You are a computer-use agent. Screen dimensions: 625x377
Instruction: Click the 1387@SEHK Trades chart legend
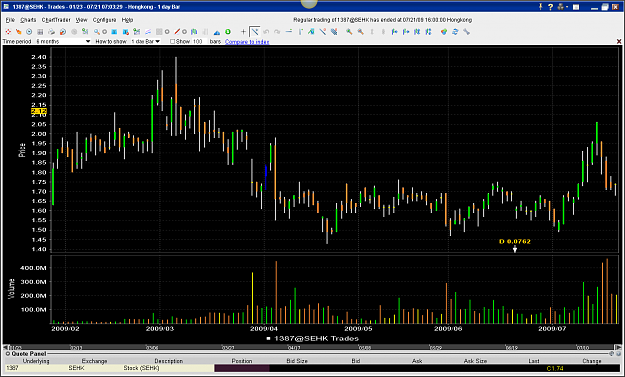coord(313,338)
